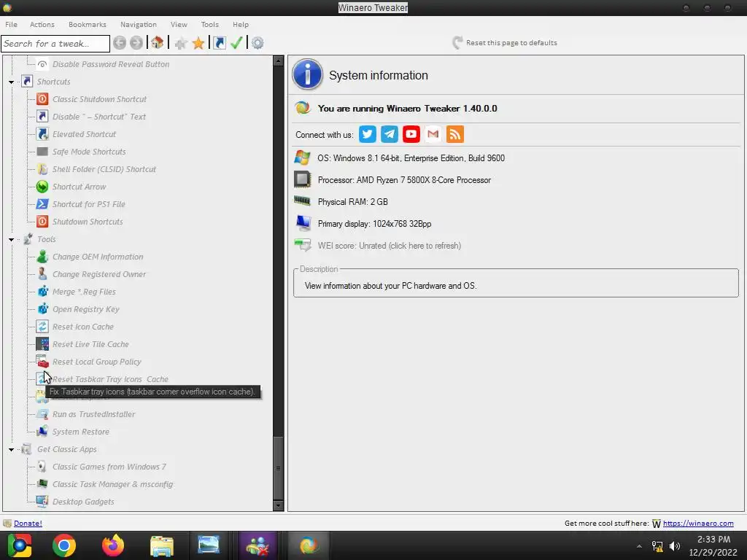This screenshot has height=560, width=747.
Task: Select Shell Folder (CLSID) Shortcut item
Action: 104,169
